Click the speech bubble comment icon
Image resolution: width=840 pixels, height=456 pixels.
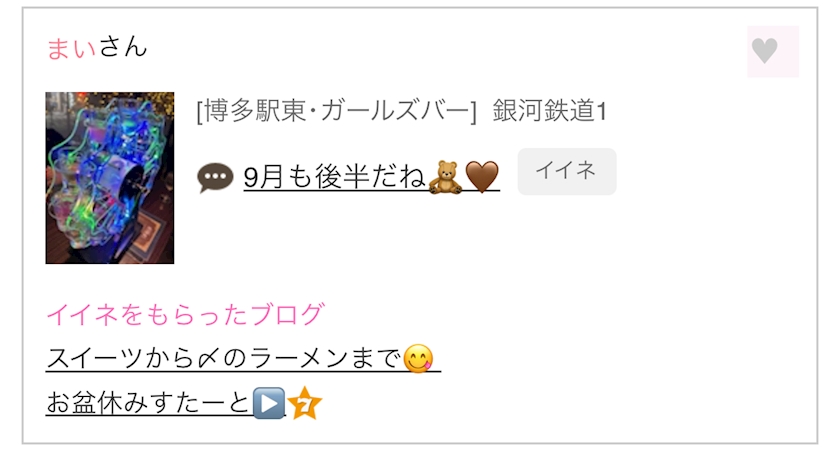pyautogui.click(x=215, y=178)
